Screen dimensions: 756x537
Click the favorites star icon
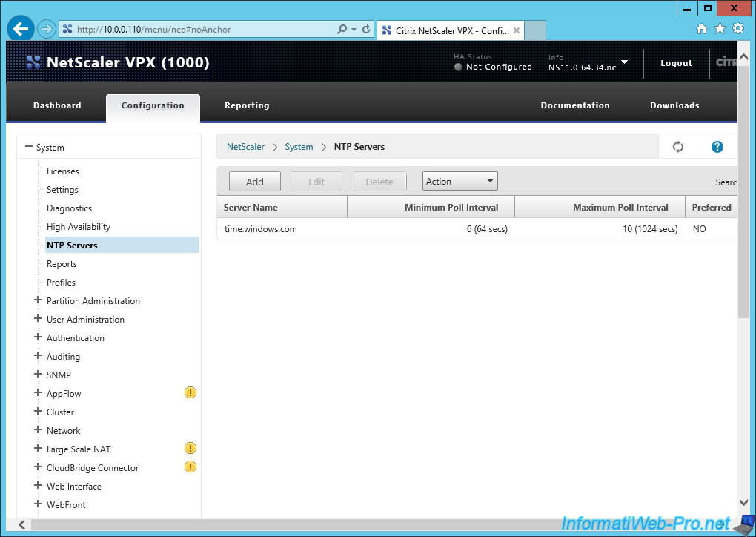pyautogui.click(x=720, y=29)
